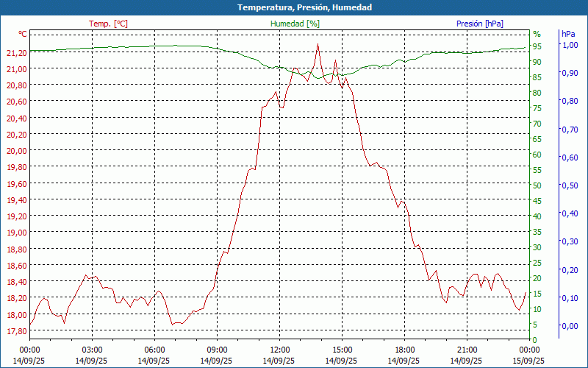Click the '20,20' temperature axis value
The height and width of the screenshot is (368, 588).
coord(17,135)
